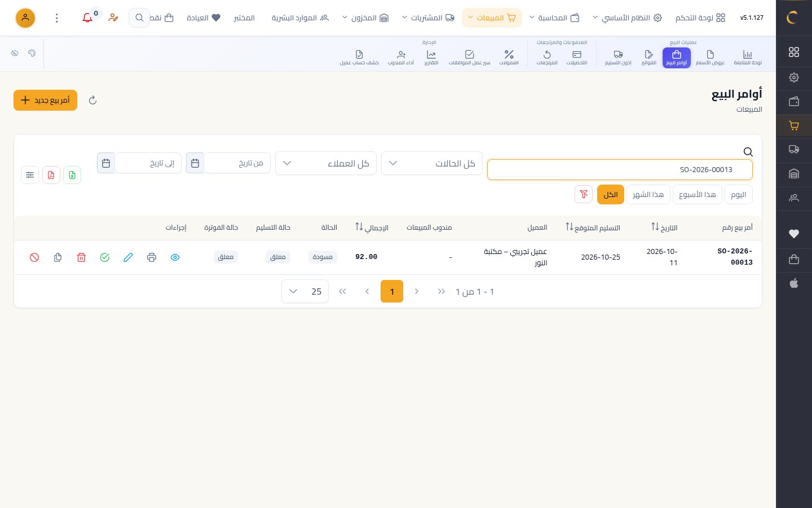Screen dimensions: 812x508
Task: View order SO-2026-00013 with the eye icon
Action: tap(175, 257)
